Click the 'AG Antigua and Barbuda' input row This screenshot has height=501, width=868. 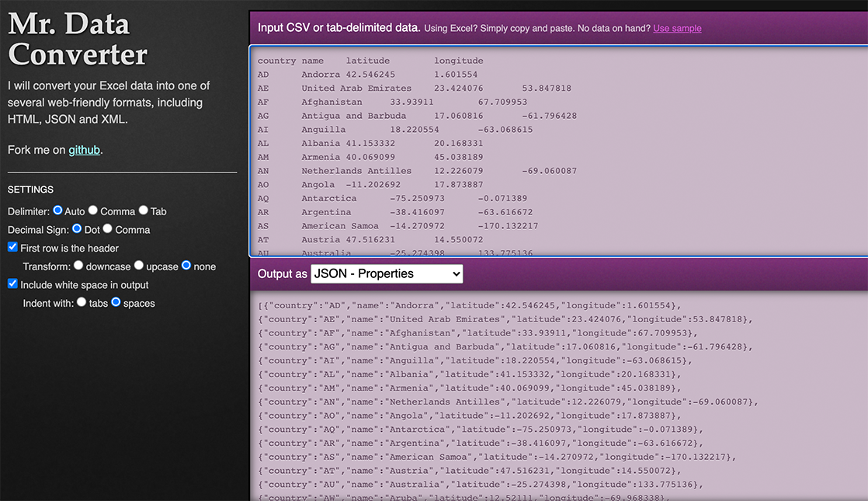tap(417, 117)
